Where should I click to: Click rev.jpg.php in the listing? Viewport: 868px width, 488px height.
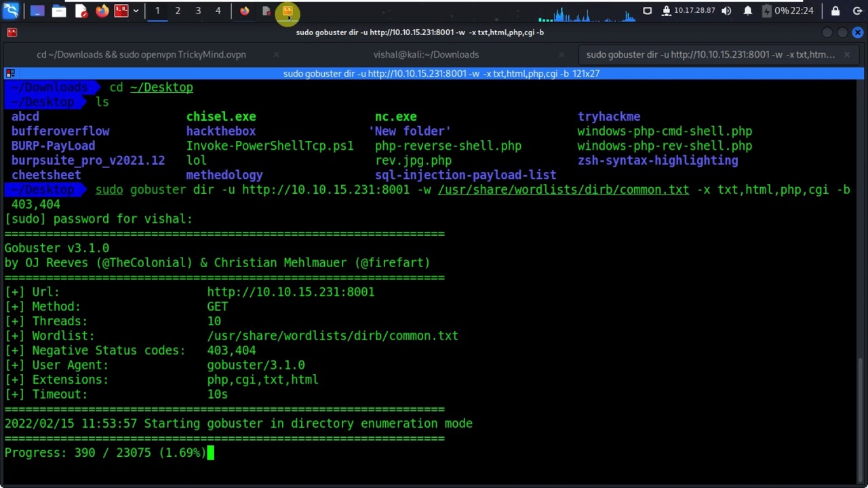[413, 161]
